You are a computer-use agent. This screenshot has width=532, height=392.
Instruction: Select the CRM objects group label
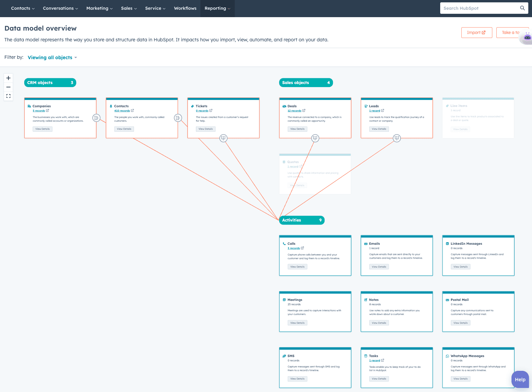click(x=50, y=83)
